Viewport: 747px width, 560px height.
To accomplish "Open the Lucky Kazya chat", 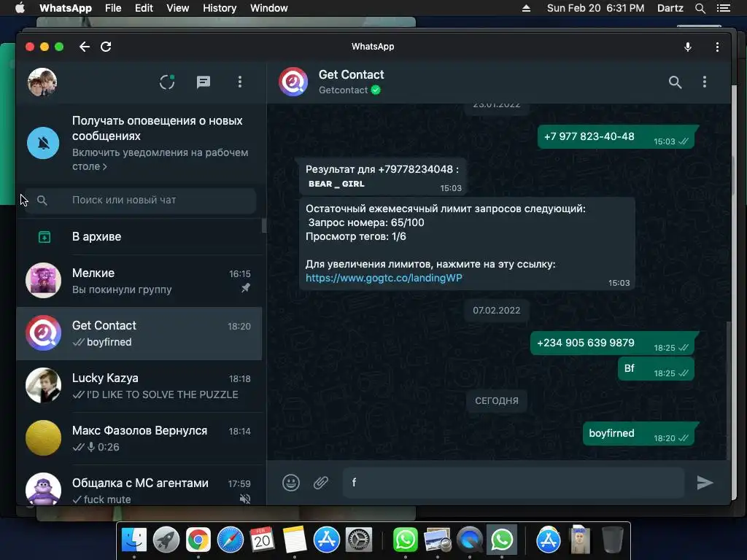I will 139,386.
